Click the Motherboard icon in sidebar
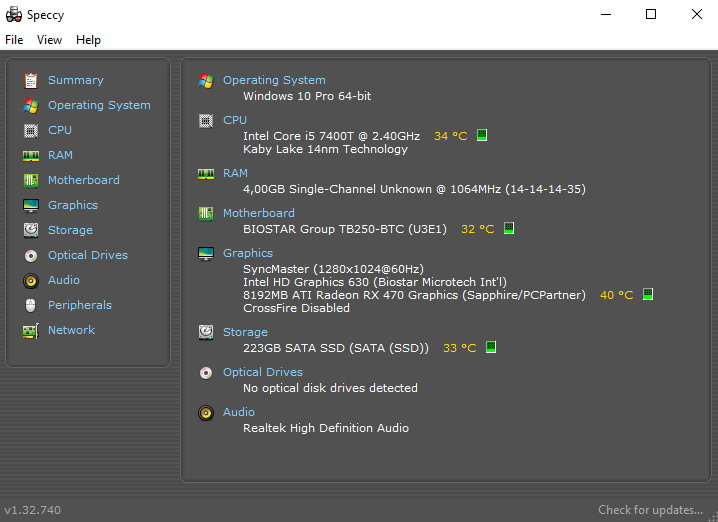 [31, 180]
